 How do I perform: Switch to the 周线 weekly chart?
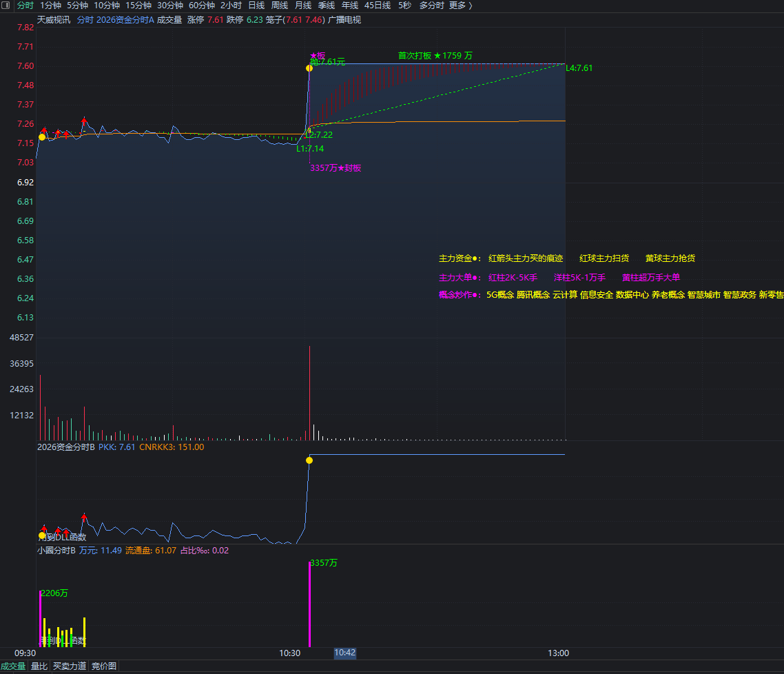[280, 6]
